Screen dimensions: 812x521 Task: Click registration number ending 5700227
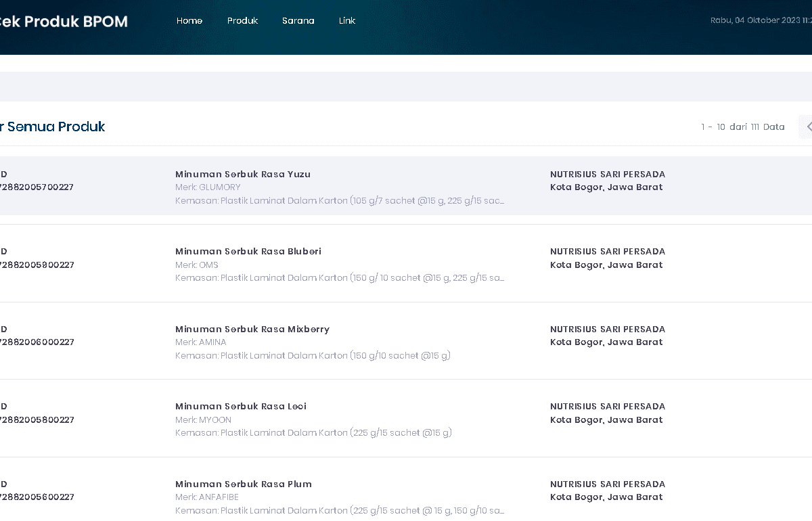pos(37,187)
